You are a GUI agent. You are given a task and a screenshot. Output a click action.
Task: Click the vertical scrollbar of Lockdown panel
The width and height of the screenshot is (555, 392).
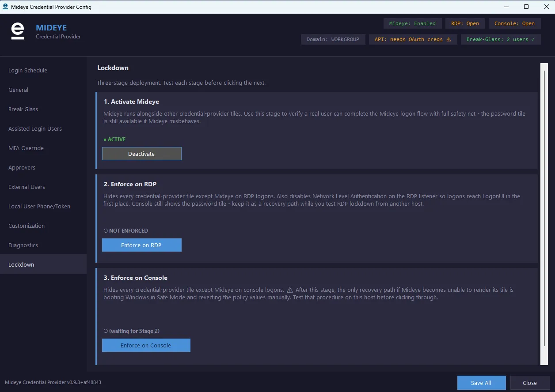point(544,214)
